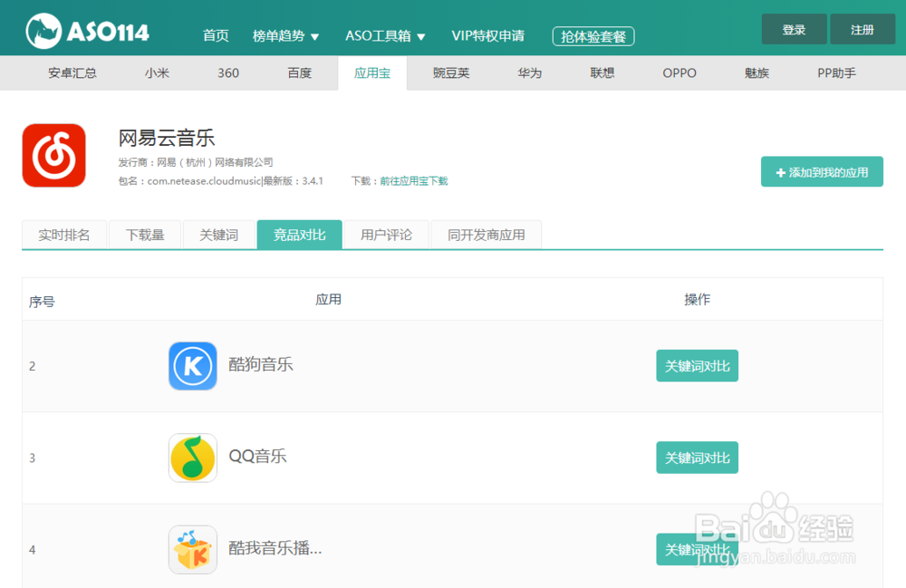
Task: Switch to 小米 market tab
Action: (x=157, y=72)
